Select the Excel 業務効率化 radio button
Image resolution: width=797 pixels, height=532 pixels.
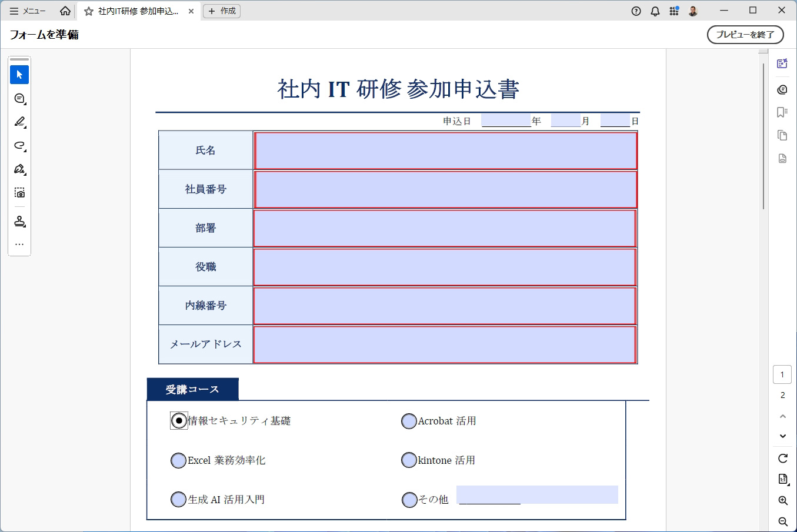pyautogui.click(x=178, y=460)
